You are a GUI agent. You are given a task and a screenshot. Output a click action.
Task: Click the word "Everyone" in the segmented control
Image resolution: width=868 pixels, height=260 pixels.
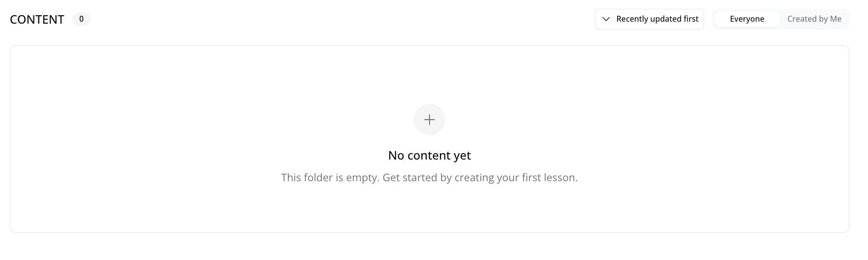click(746, 19)
